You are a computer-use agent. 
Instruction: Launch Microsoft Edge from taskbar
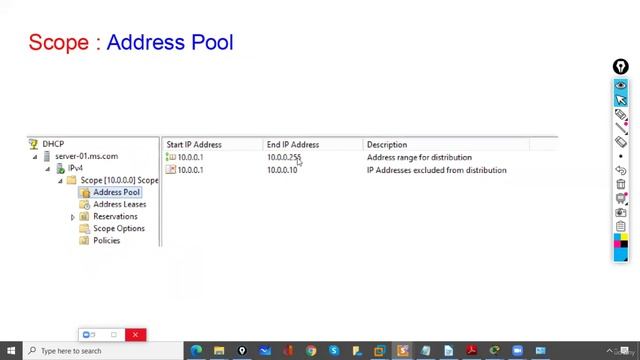[x=196, y=351]
